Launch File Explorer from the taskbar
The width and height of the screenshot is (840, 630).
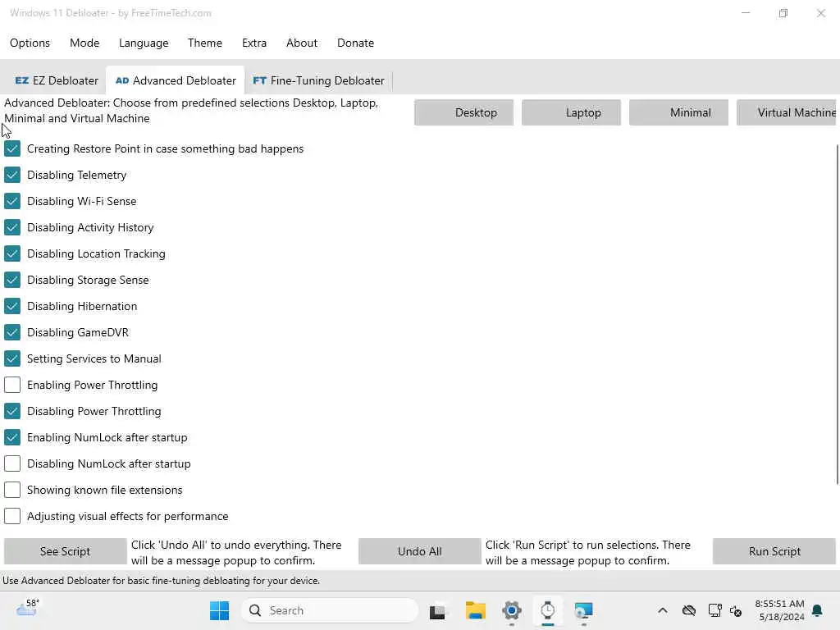tap(475, 610)
